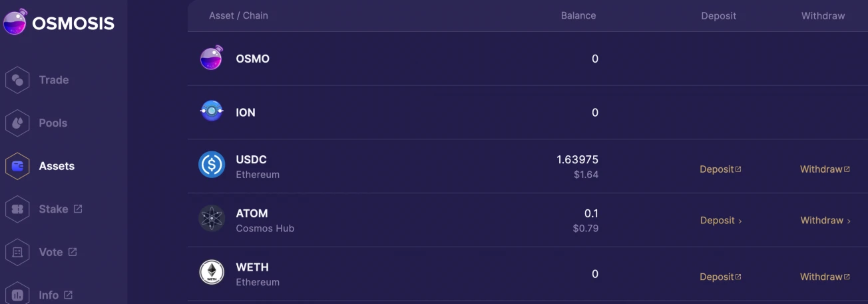868x304 pixels.
Task: Deposit USDC from Ethereum
Action: 720,169
